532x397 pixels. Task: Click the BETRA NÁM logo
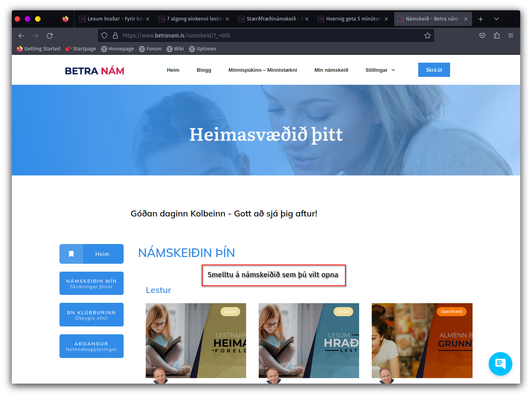pyautogui.click(x=95, y=71)
